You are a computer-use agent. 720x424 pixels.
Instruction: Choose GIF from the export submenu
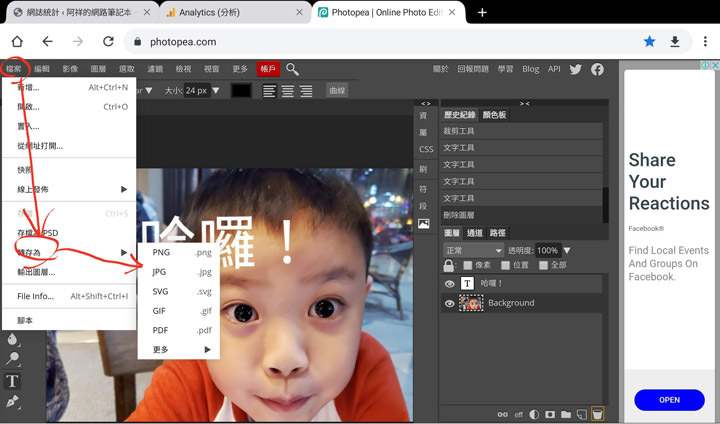coord(179,311)
